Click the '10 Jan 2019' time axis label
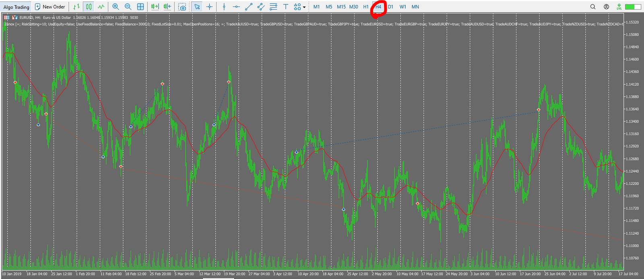Viewport: 644px width, 279px height. 12,274
